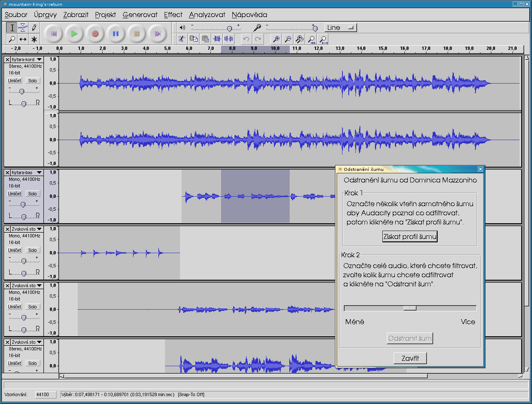
Task: Select the Draw pencil tool
Action: pyautogui.click(x=34, y=28)
